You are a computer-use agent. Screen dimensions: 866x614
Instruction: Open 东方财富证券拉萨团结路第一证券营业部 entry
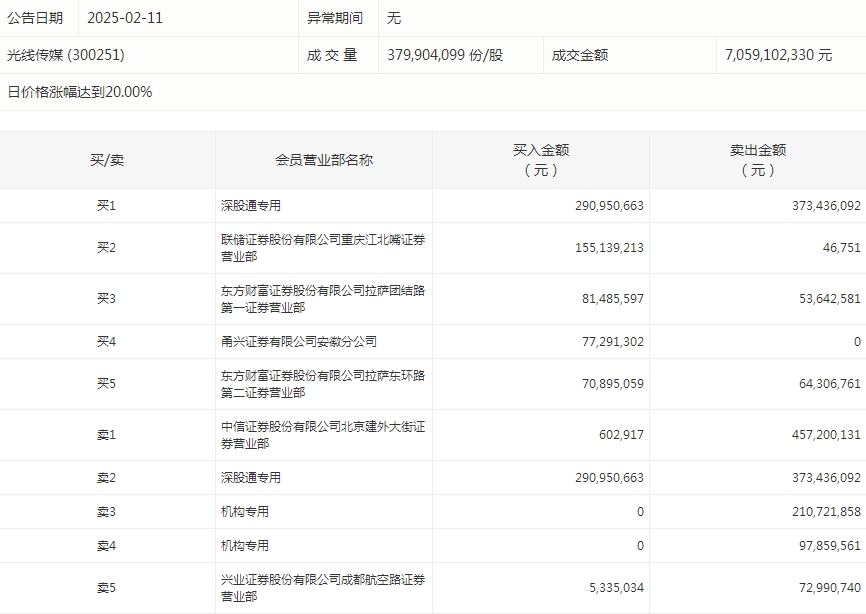tap(323, 299)
